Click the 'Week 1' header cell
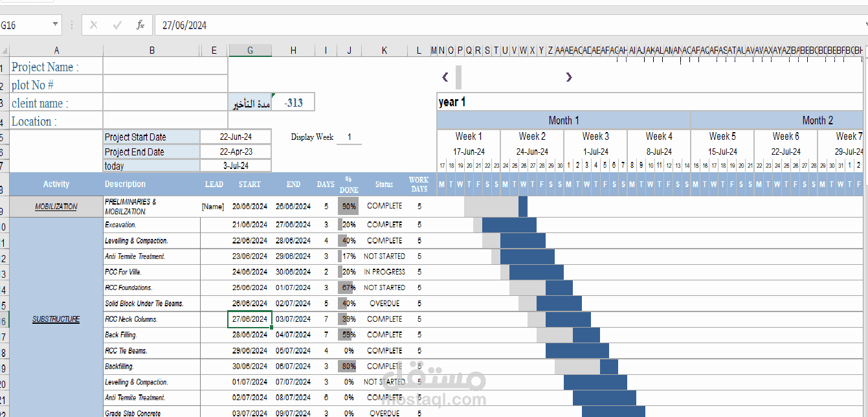Screen dimensions: 868x417 pos(469,136)
